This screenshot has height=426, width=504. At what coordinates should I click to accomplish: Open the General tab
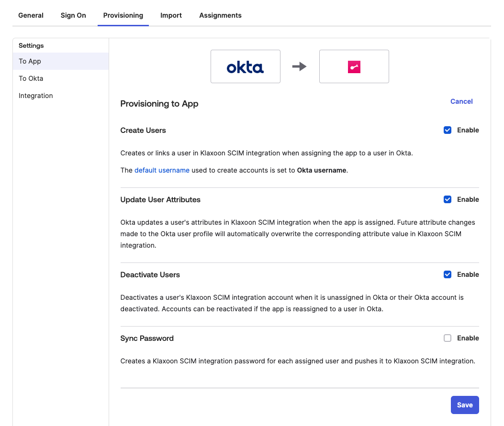pyautogui.click(x=31, y=15)
